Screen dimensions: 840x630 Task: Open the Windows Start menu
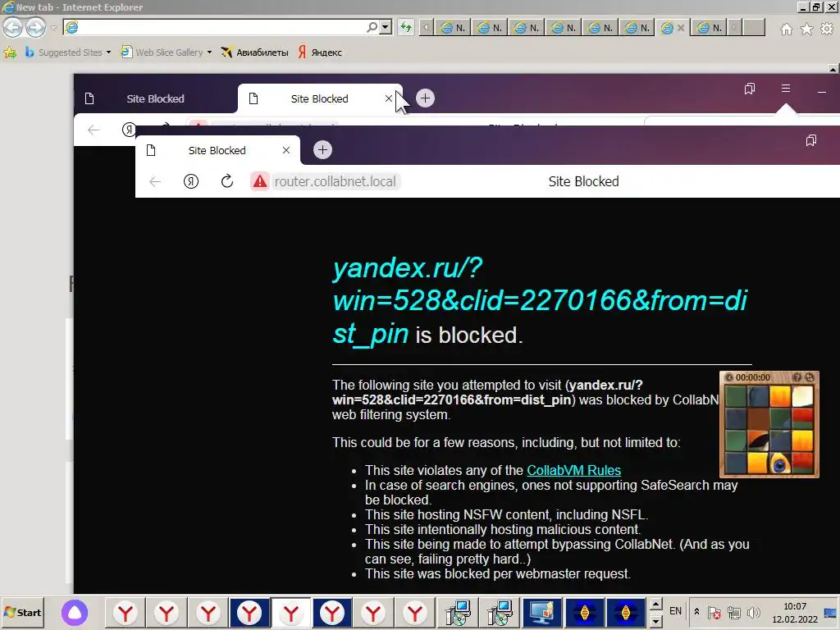point(22,612)
